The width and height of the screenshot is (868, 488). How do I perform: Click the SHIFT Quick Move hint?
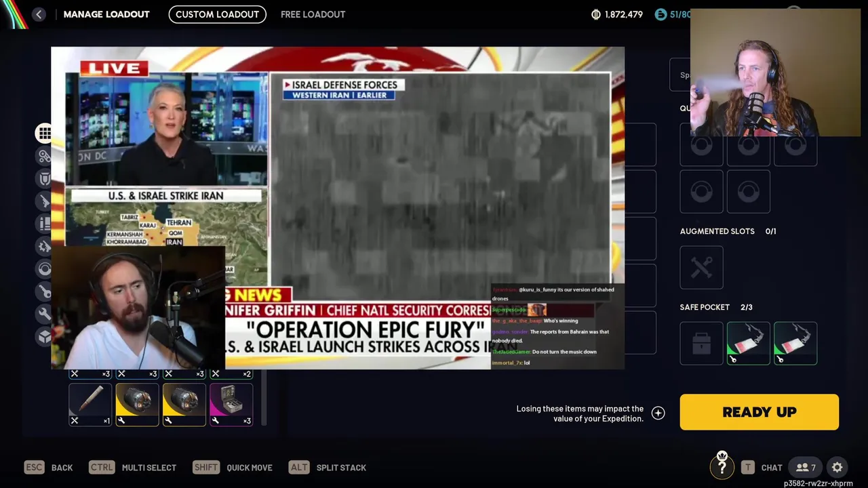(233, 468)
